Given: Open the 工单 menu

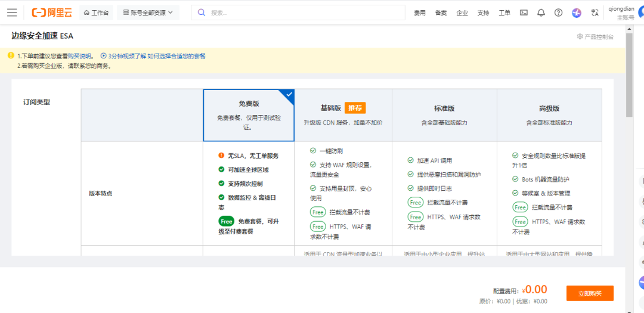Looking at the screenshot, I should coord(504,13).
